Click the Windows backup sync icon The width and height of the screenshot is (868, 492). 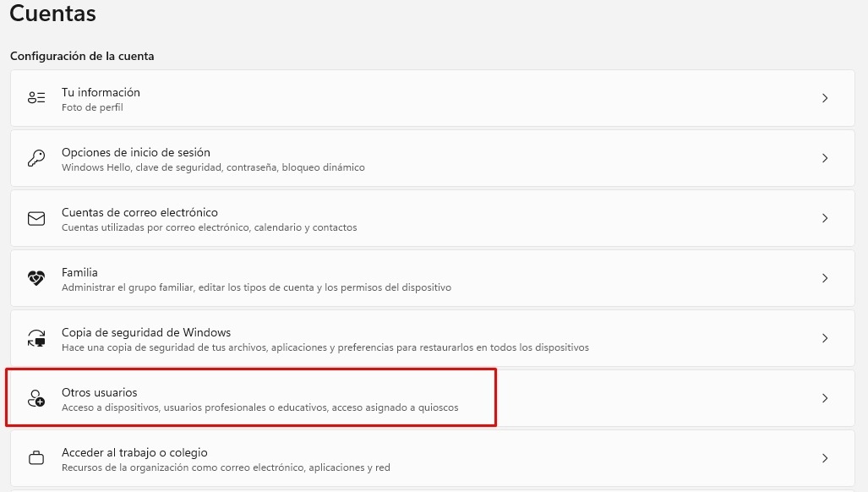[x=36, y=338]
